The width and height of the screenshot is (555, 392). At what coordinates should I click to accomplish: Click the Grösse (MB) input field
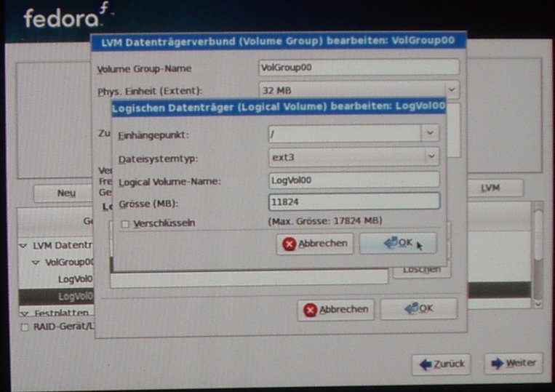[x=354, y=201]
